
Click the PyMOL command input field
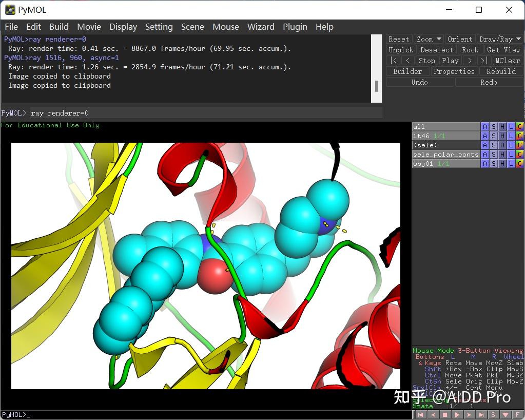tap(205, 113)
